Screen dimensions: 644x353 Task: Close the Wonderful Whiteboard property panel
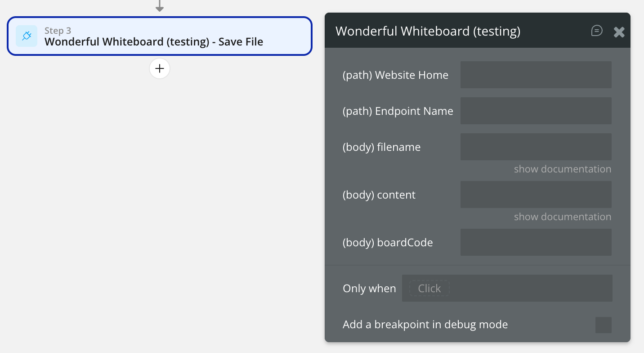(x=619, y=32)
